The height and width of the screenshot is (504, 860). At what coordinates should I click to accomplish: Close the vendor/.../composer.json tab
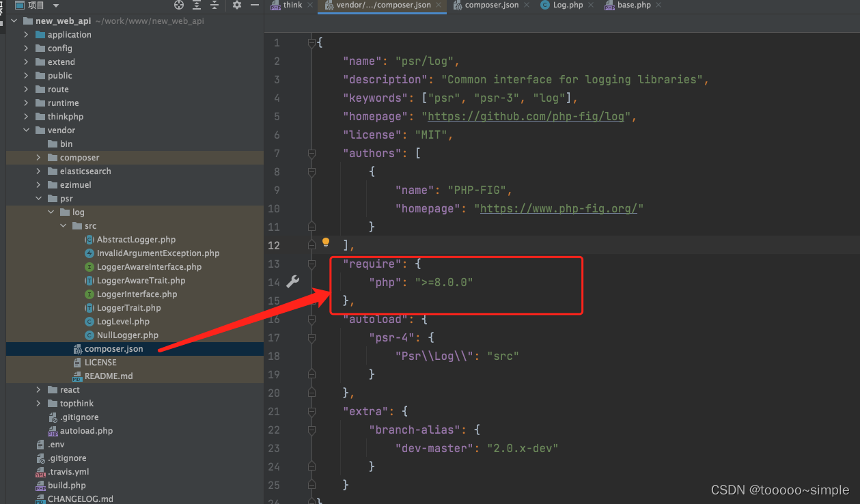coord(438,5)
